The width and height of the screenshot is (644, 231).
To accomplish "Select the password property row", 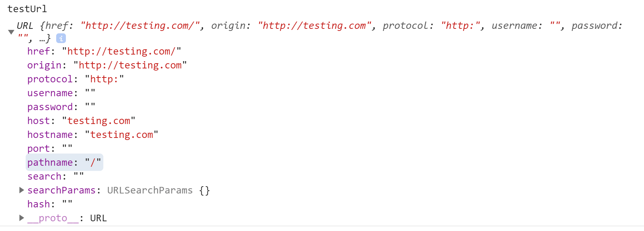I will pyautogui.click(x=61, y=107).
